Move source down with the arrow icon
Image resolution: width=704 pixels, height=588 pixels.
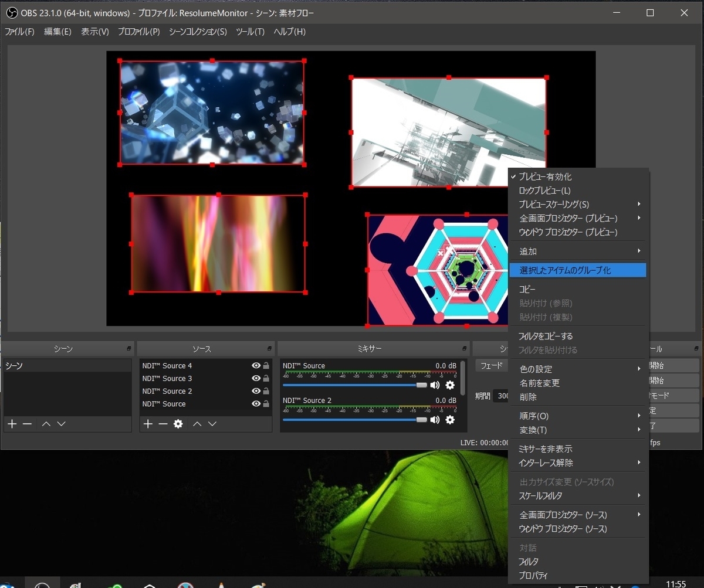212,424
